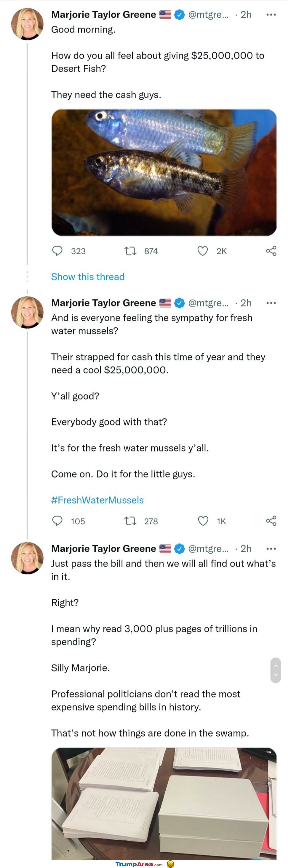Click Marjorie Taylor Greene name on third tweet
The image size is (288, 868).
104,549
